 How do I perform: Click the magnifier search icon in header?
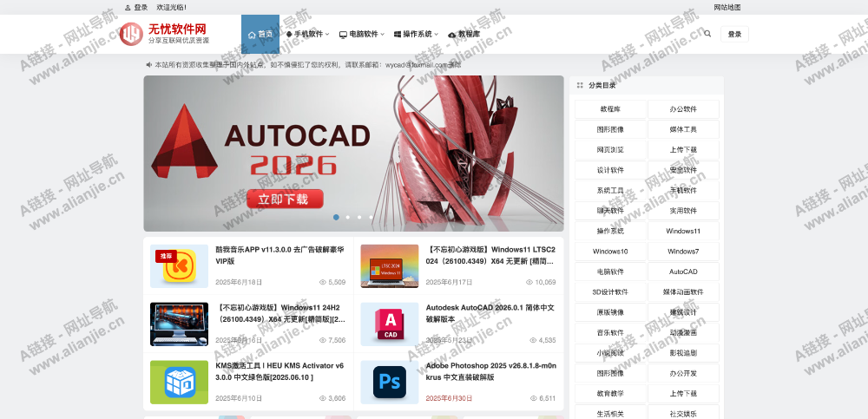click(x=707, y=34)
